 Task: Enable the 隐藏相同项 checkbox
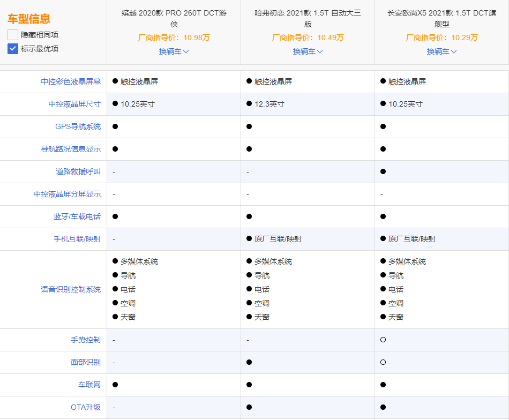tap(13, 35)
